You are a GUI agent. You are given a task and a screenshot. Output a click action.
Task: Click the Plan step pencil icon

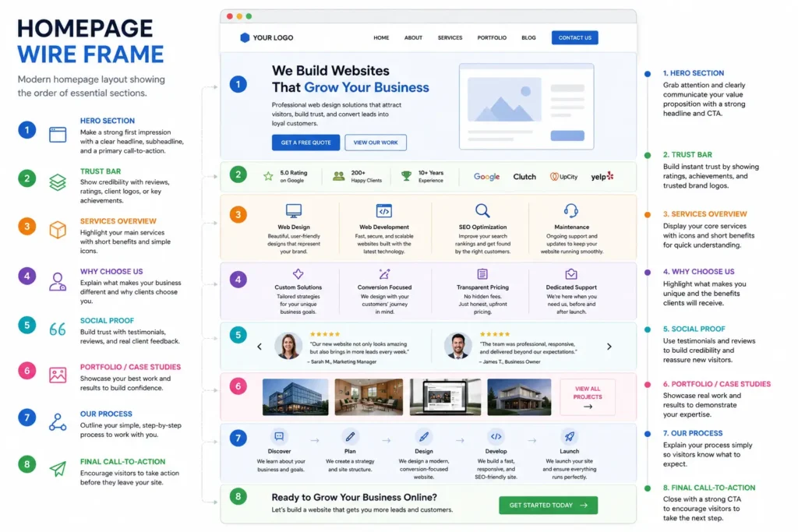coord(350,436)
